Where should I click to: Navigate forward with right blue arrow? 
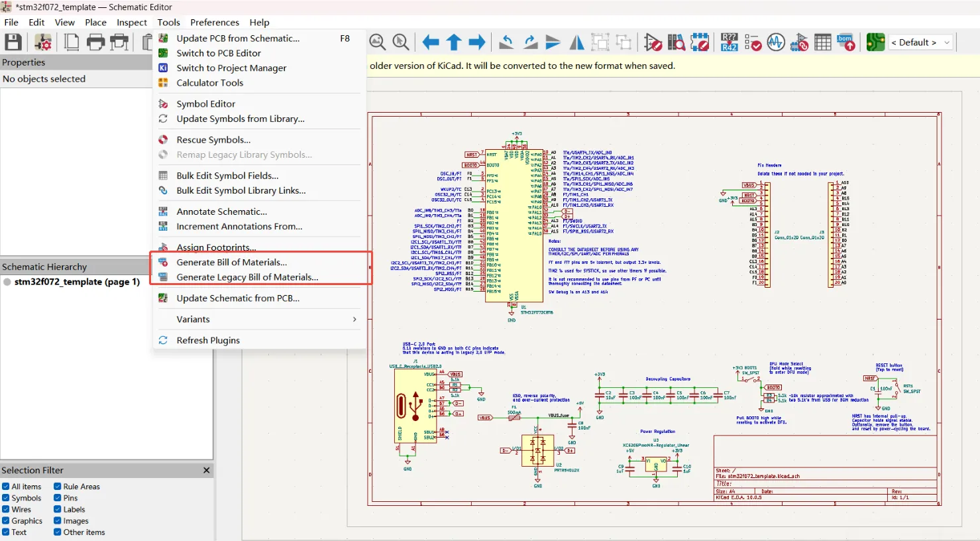477,42
